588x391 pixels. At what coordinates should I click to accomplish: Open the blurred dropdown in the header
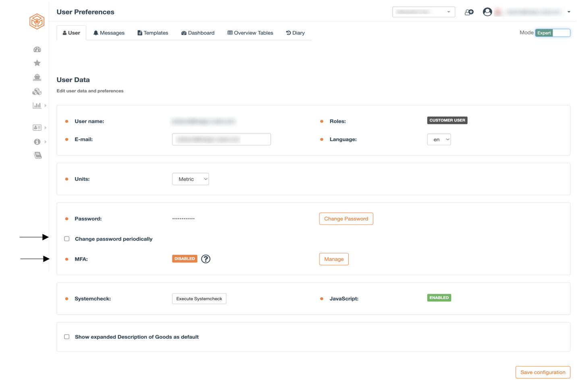(424, 12)
